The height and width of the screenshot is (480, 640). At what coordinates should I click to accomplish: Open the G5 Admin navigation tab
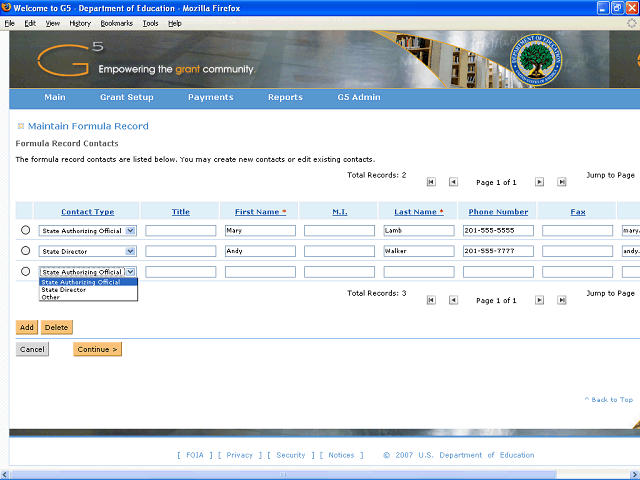(359, 97)
